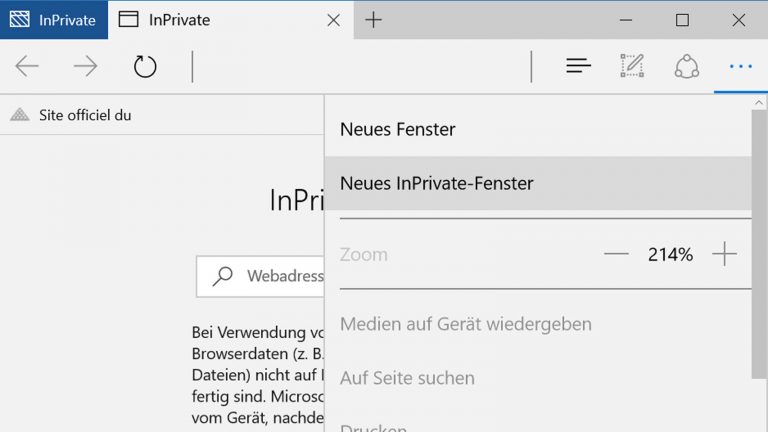Decrease zoom with minus button
Image resolution: width=768 pixels, height=432 pixels.
616,254
